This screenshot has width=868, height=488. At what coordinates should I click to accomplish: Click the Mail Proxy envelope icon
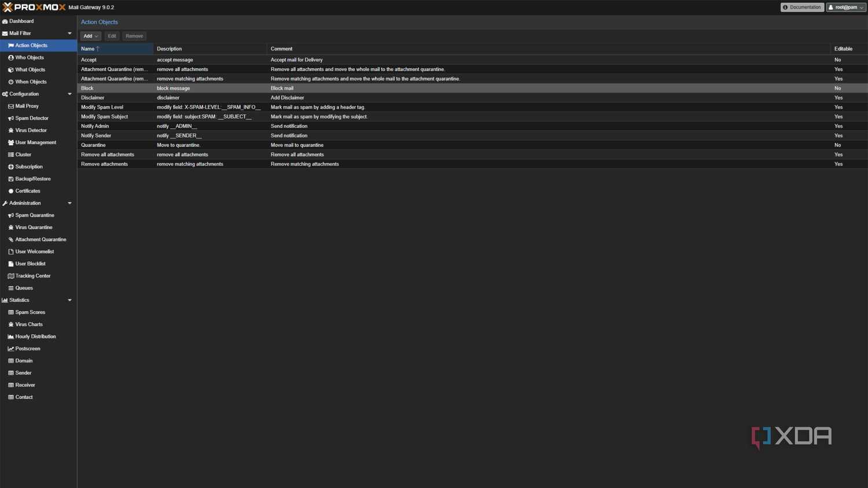10,106
